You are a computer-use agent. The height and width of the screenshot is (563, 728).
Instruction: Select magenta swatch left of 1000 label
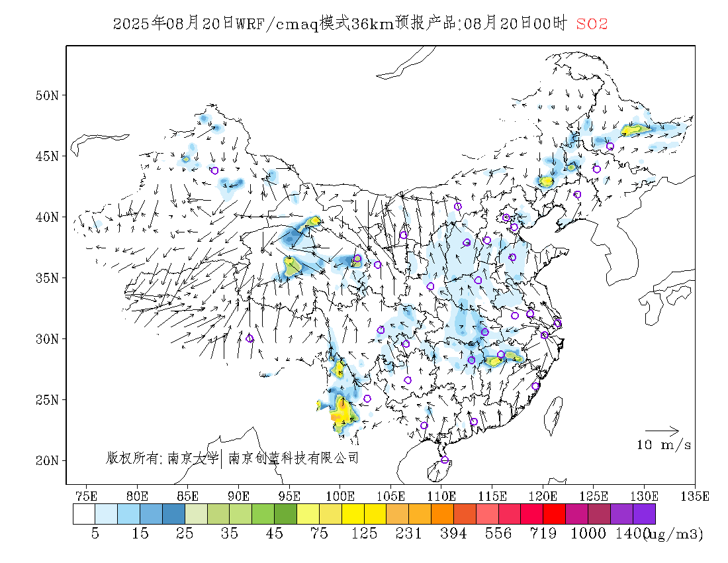576,514
